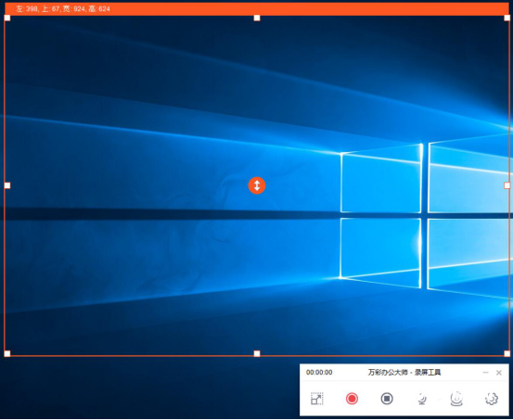Minimize the screen recorder panel

click(x=485, y=373)
